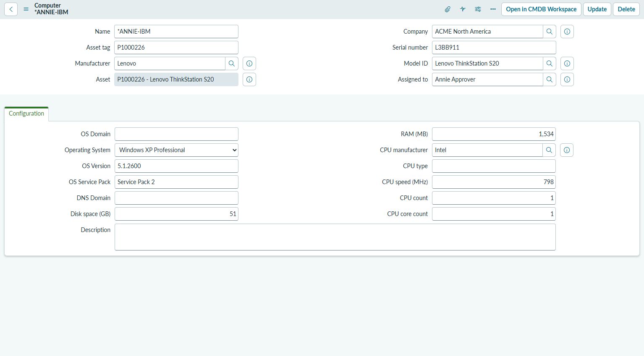The width and height of the screenshot is (644, 356).
Task: Go back using the header arrow
Action: [11, 9]
